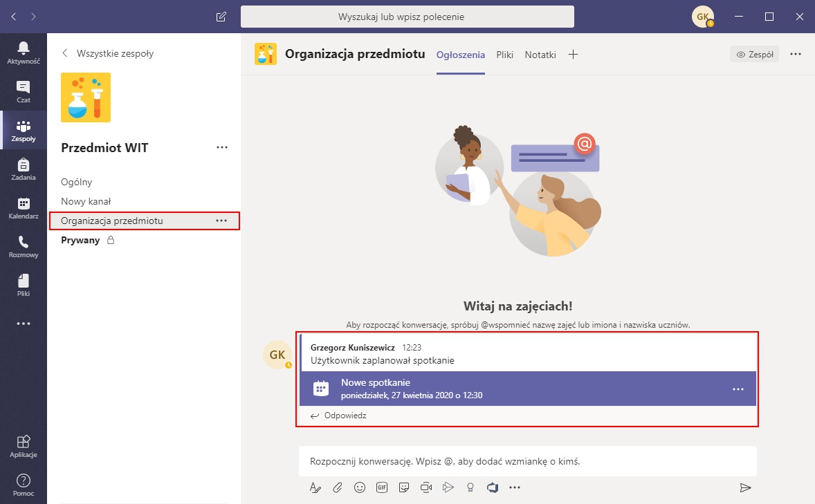
Task: Click the GK avatar beside the message
Action: tap(277, 355)
